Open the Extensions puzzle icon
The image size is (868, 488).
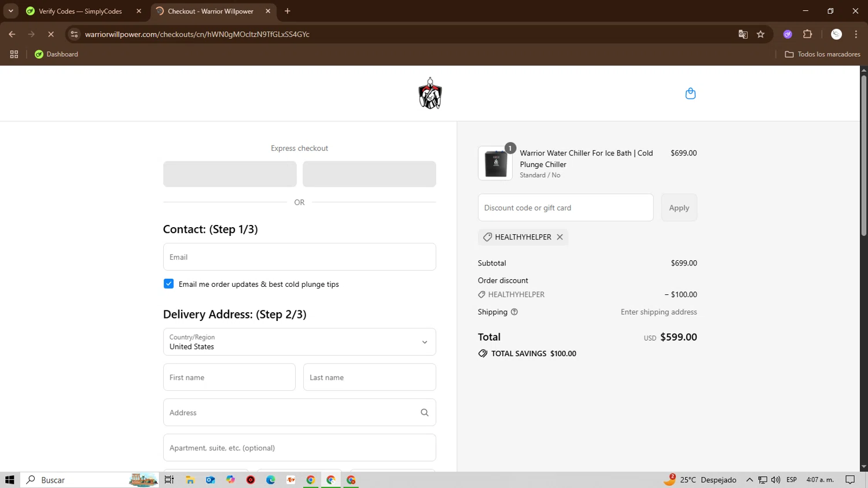click(x=808, y=34)
